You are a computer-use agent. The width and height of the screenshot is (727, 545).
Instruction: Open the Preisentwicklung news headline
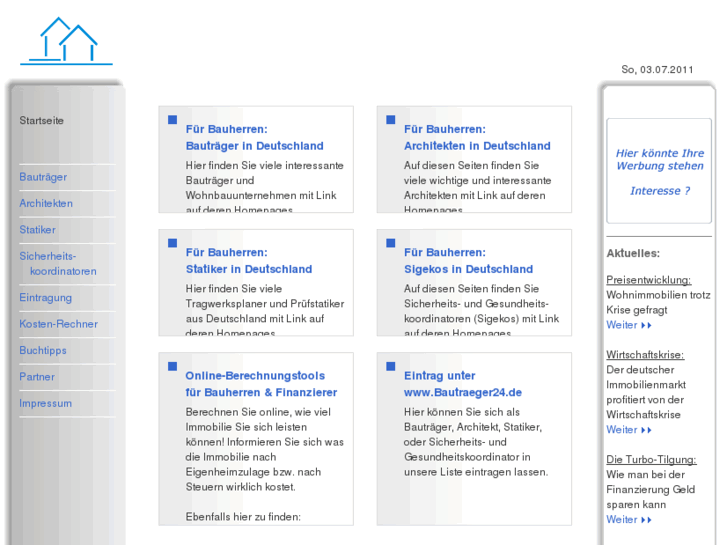pos(649,280)
